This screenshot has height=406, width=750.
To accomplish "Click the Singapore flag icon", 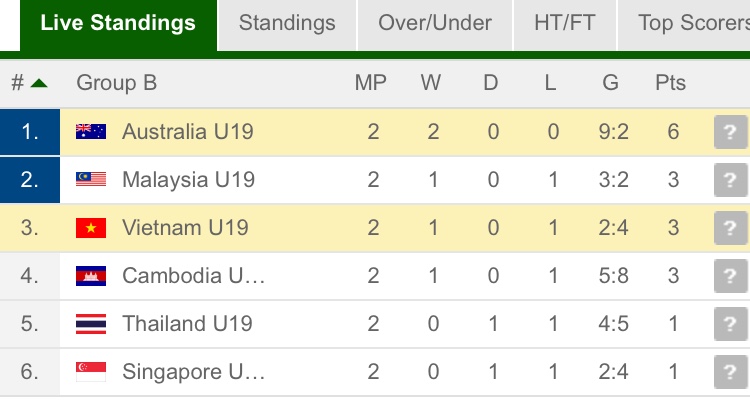I will (91, 372).
